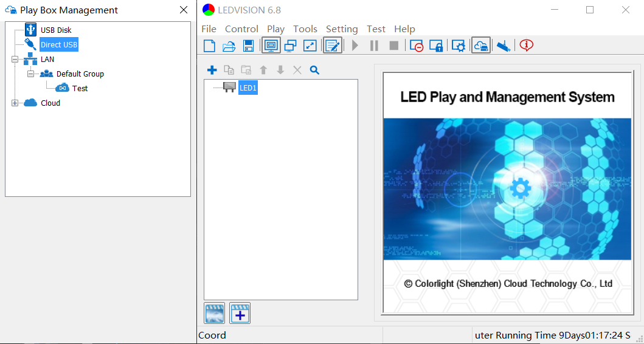The width and height of the screenshot is (644, 344).
Task: Add a new item with blue plus
Action: [x=212, y=70]
